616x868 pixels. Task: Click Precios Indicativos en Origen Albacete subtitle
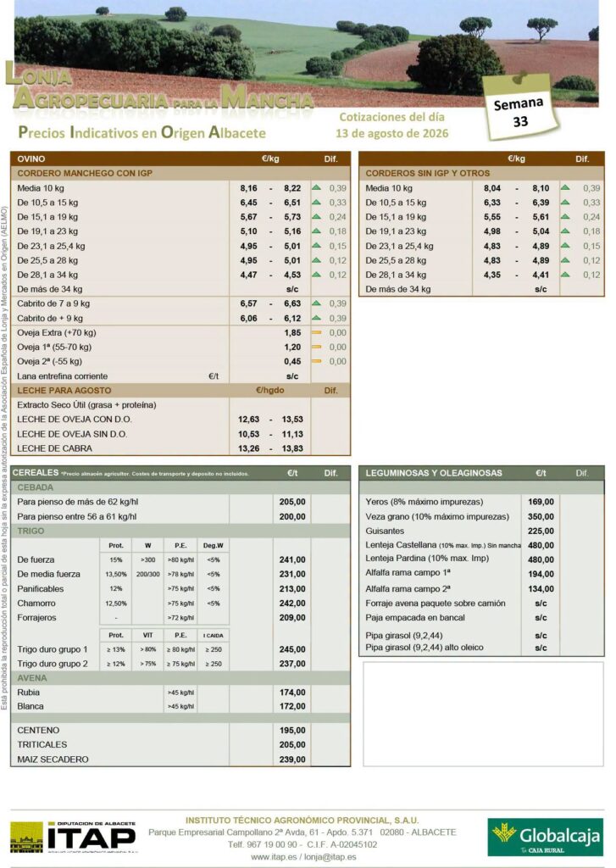[x=142, y=133]
